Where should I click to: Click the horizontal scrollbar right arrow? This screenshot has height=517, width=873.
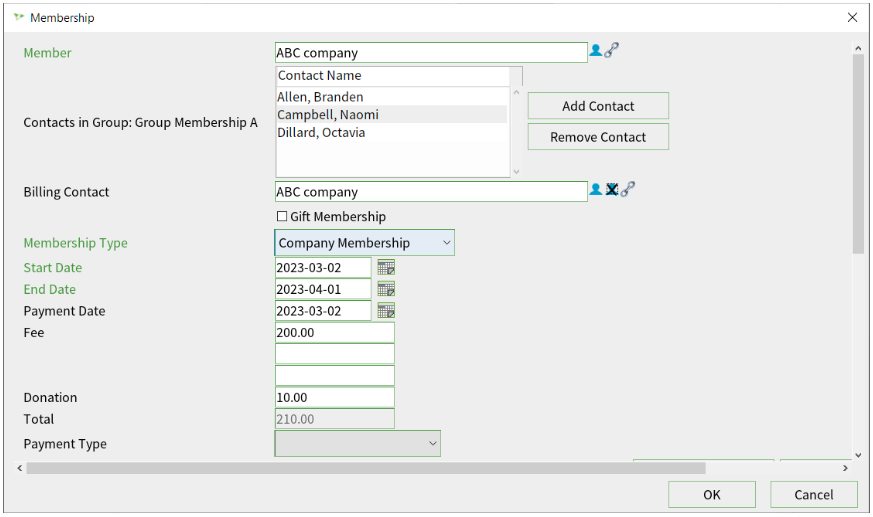845,468
